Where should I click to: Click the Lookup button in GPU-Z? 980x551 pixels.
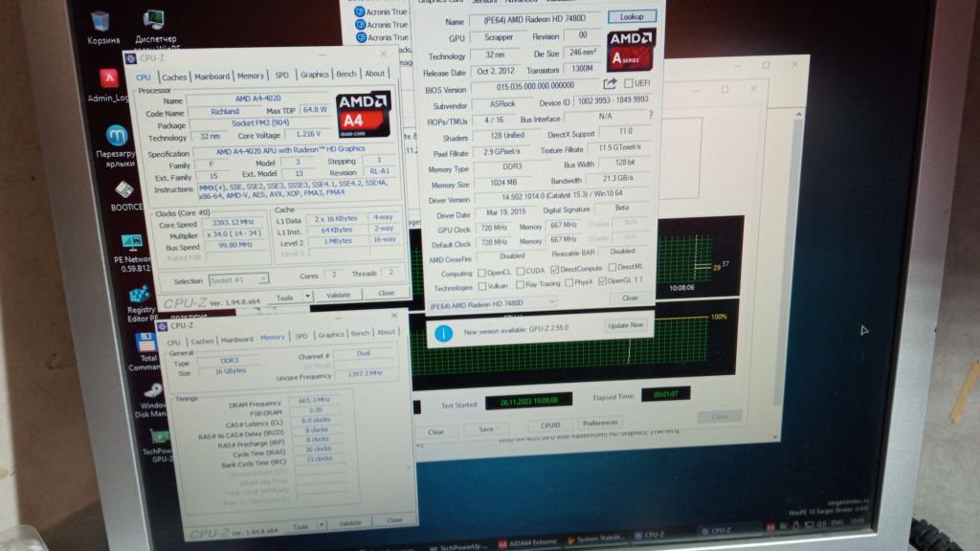[x=632, y=17]
